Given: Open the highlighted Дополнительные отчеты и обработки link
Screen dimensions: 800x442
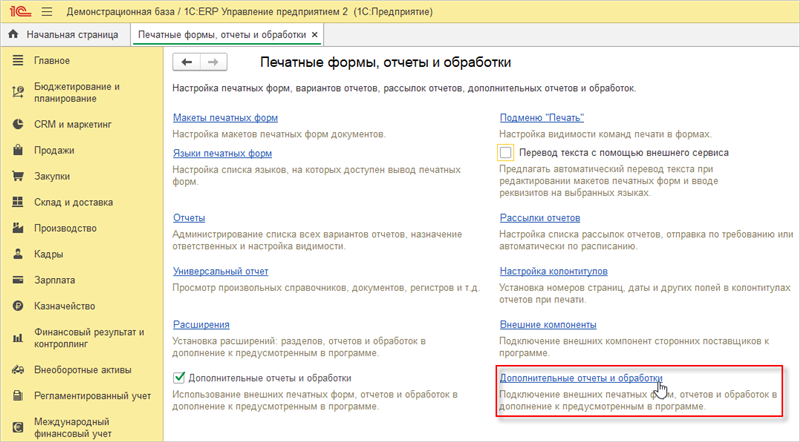Looking at the screenshot, I should pyautogui.click(x=580, y=378).
